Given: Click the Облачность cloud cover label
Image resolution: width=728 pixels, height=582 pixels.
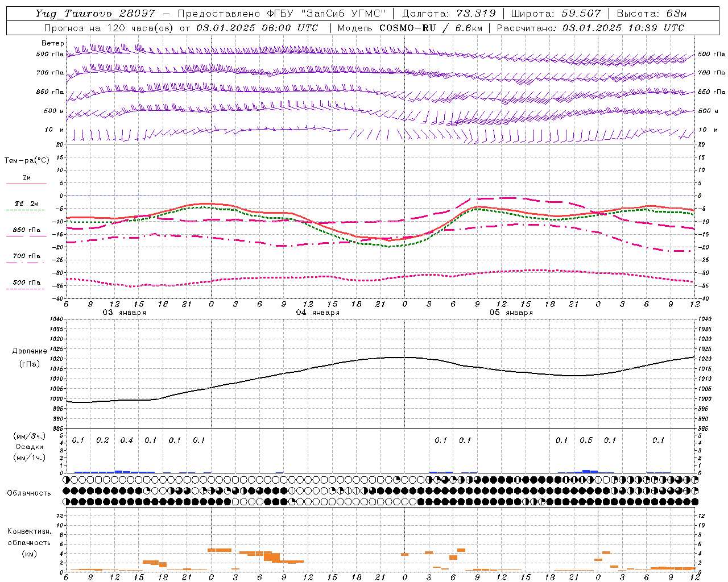Looking at the screenshot, I should point(29,493).
